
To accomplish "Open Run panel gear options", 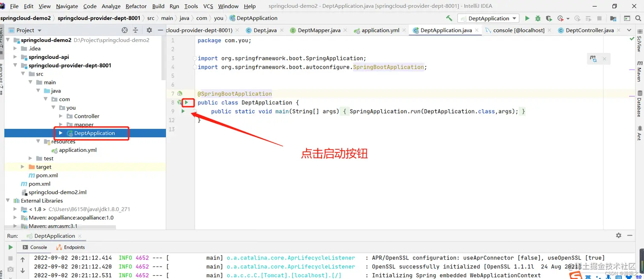I will point(618,235).
